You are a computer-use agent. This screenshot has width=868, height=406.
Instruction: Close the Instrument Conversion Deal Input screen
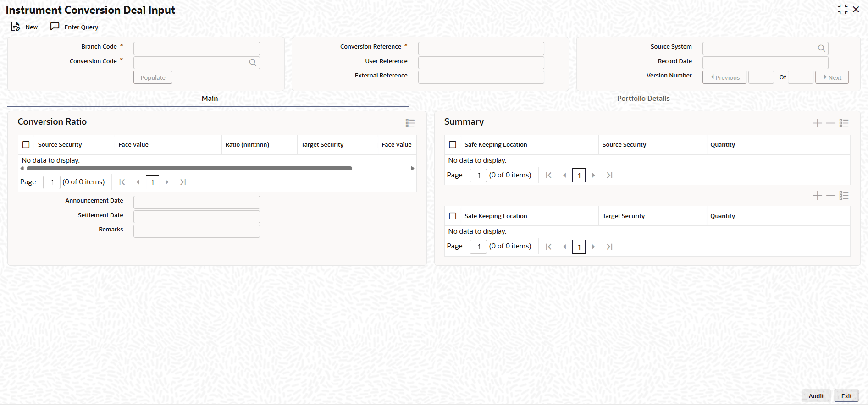pyautogui.click(x=856, y=10)
